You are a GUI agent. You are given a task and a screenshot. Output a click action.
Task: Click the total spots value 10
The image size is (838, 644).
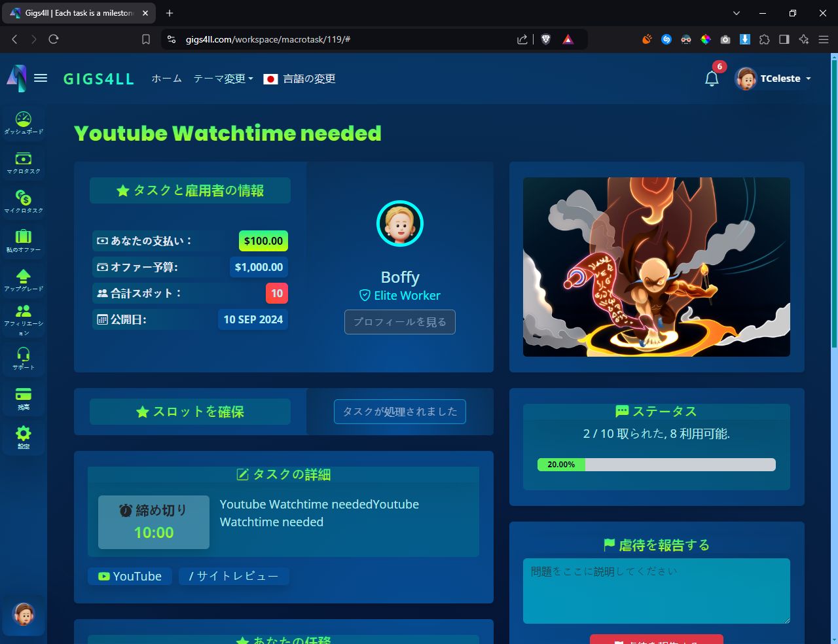click(277, 293)
